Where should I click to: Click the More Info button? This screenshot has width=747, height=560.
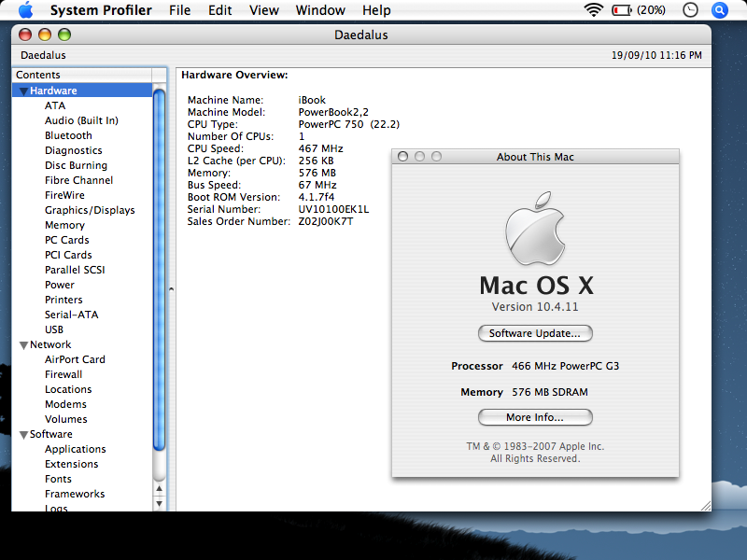(535, 417)
